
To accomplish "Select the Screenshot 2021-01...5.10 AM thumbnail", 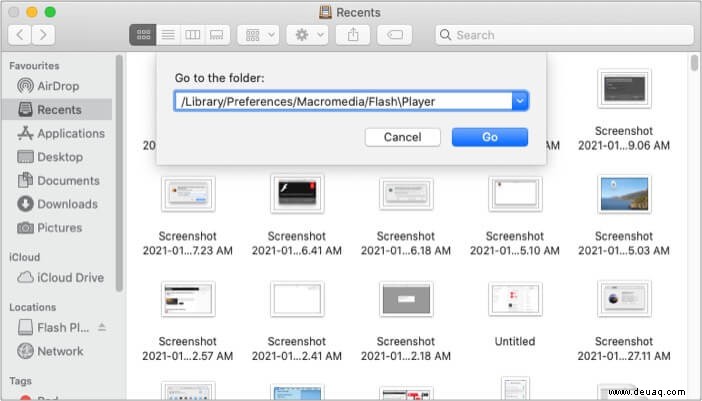I will 515,194.
